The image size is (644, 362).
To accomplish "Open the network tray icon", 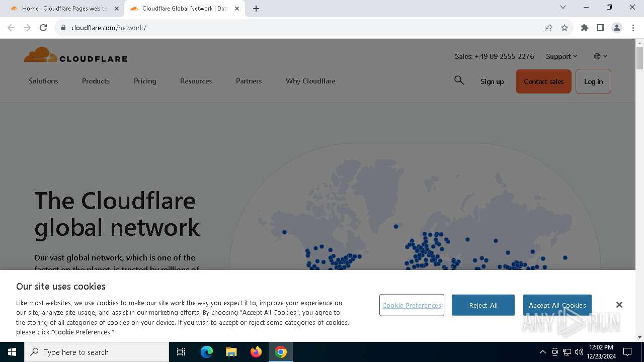I will (x=567, y=352).
